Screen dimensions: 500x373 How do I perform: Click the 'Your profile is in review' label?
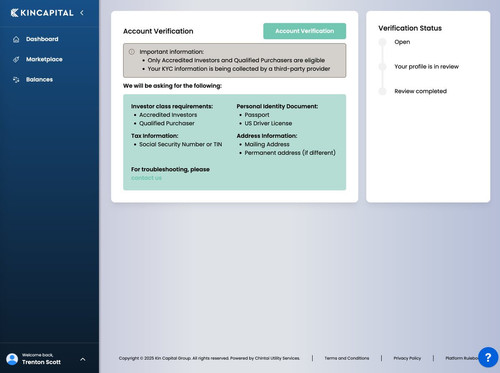tap(426, 67)
